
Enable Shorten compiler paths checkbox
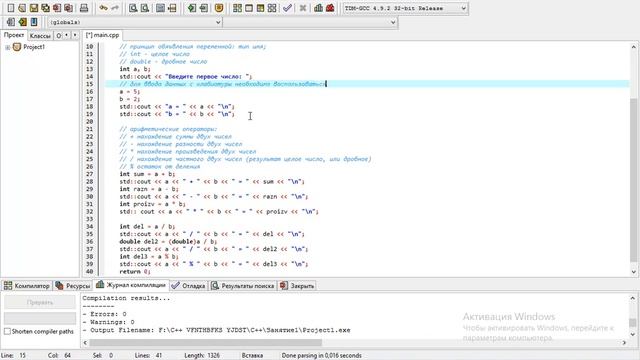(x=7, y=331)
